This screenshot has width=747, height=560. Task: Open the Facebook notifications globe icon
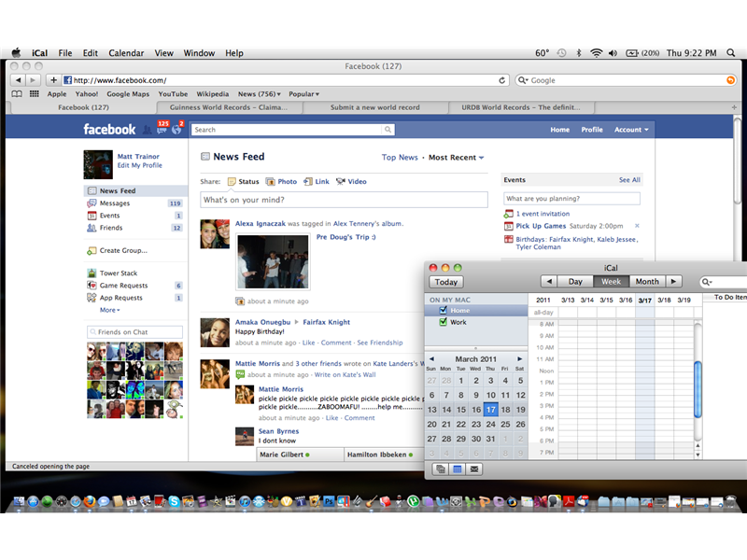point(176,132)
